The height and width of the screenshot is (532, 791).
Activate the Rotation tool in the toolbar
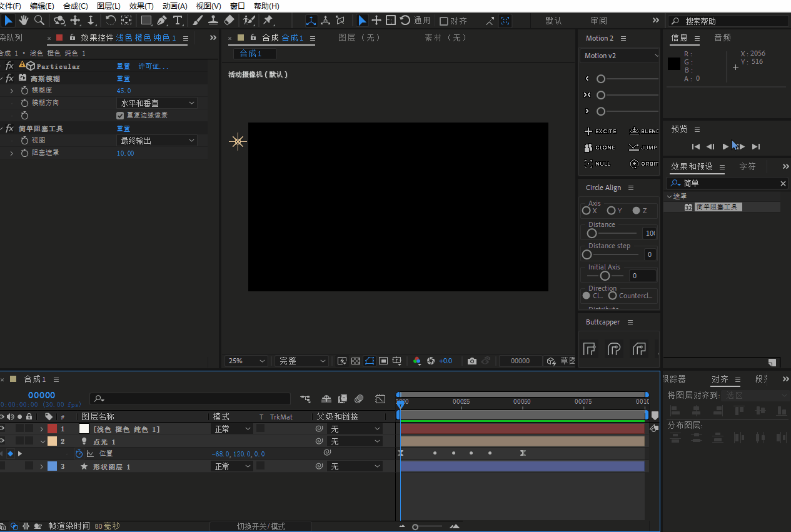click(x=110, y=21)
